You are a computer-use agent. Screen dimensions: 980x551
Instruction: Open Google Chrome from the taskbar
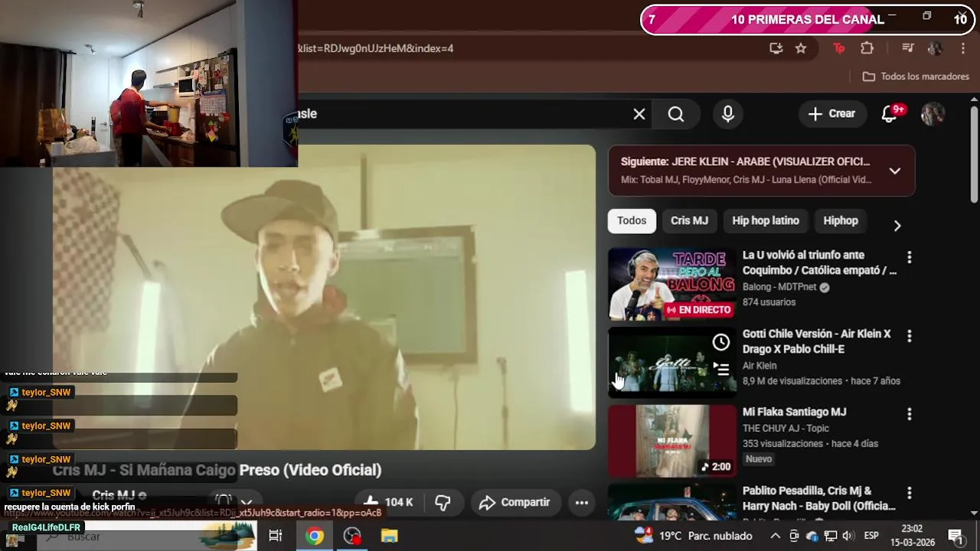[314, 536]
